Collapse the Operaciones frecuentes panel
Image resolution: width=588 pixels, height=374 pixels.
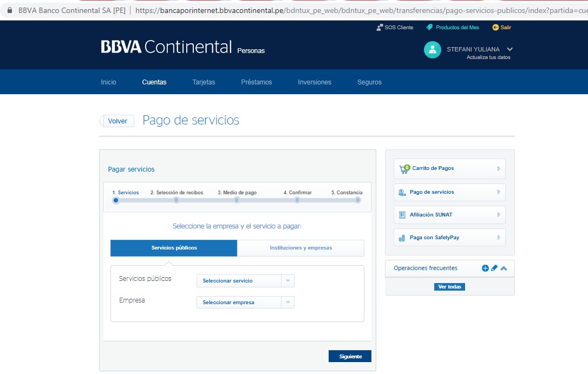click(504, 268)
